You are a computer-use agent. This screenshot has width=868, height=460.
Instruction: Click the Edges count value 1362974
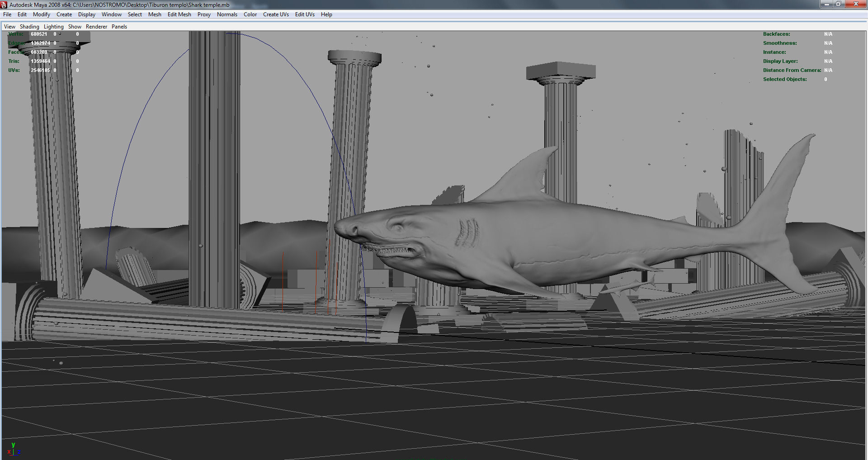pyautogui.click(x=40, y=43)
